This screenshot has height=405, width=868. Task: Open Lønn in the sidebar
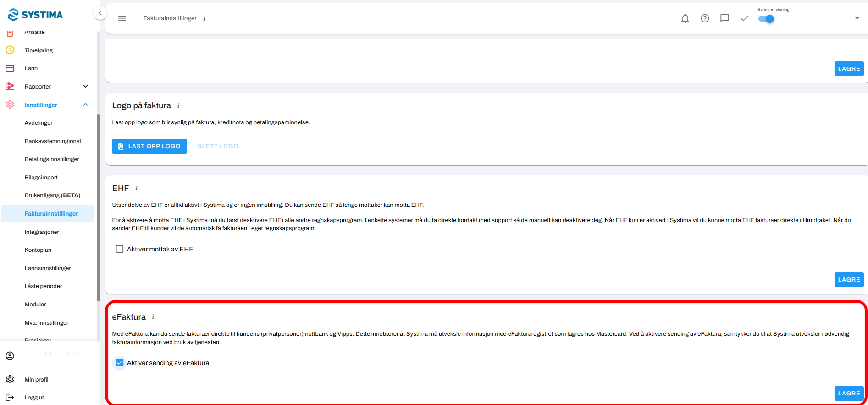click(31, 68)
